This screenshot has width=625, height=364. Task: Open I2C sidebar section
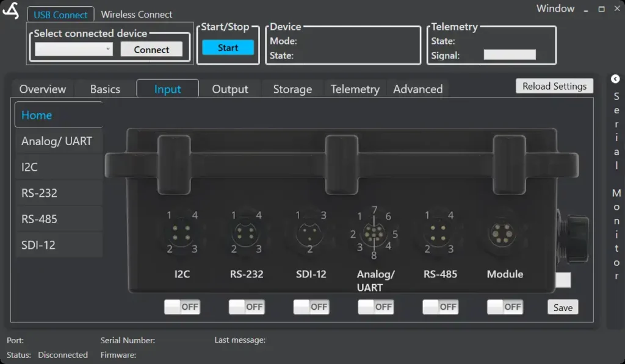coord(59,167)
